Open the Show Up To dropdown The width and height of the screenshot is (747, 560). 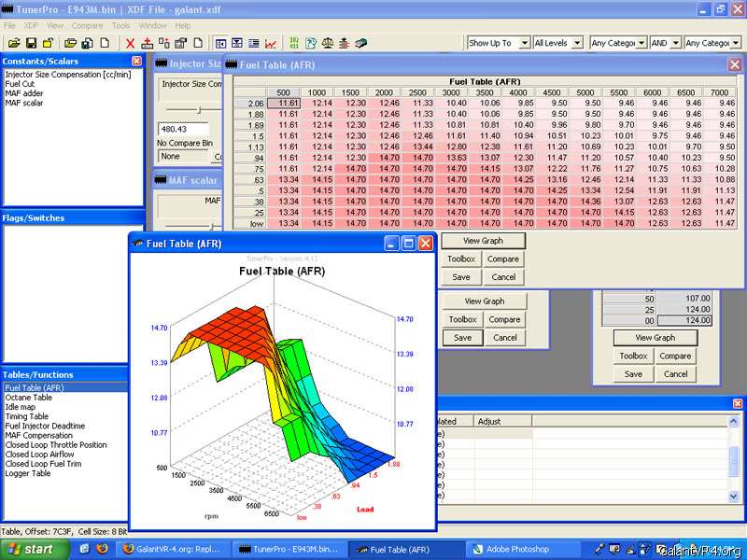point(525,43)
